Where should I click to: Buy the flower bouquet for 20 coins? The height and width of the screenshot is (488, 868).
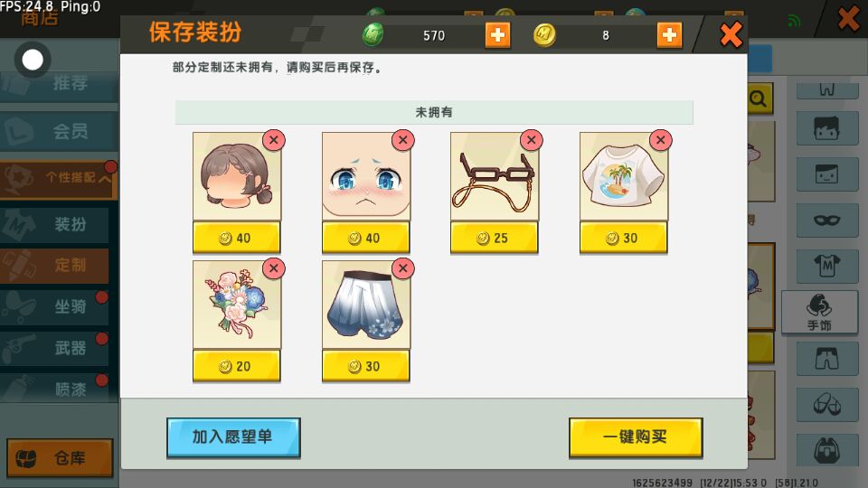tap(236, 366)
